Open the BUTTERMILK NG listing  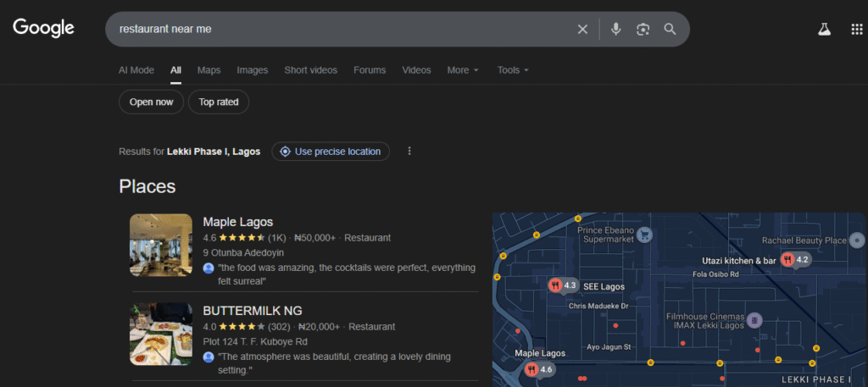(x=253, y=310)
